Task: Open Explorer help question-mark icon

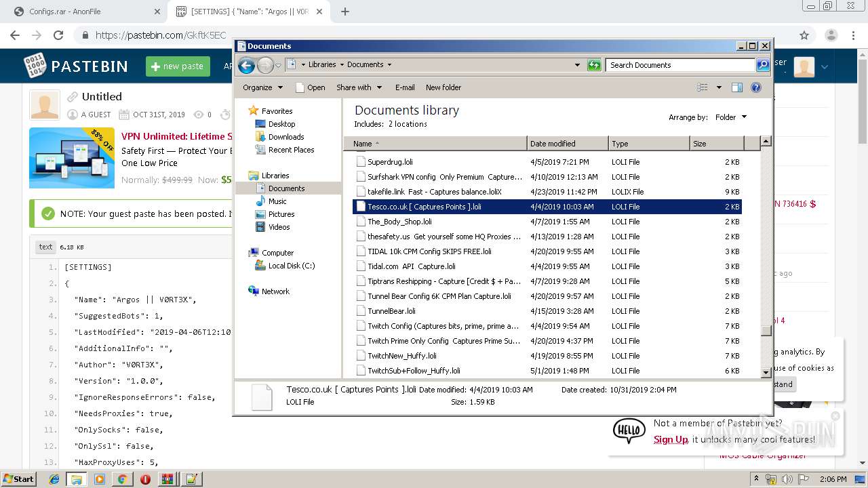Action: [756, 87]
